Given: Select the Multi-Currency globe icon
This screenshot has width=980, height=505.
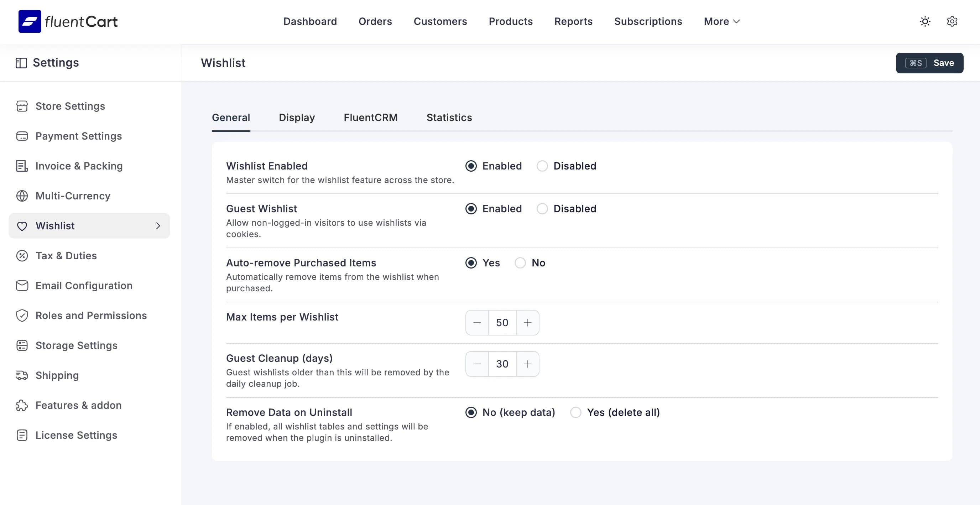Looking at the screenshot, I should [x=22, y=196].
